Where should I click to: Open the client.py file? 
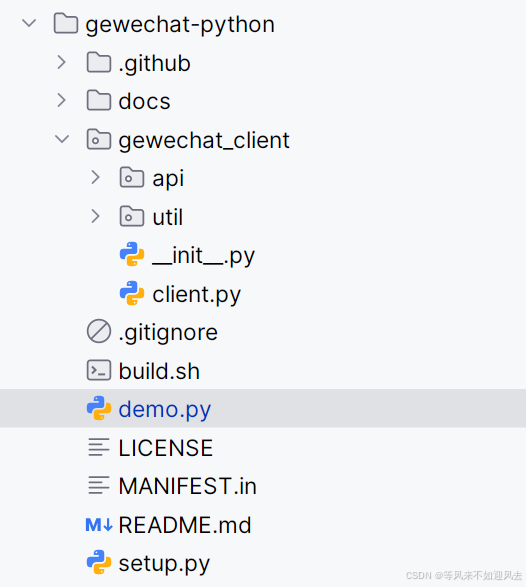coord(197,295)
